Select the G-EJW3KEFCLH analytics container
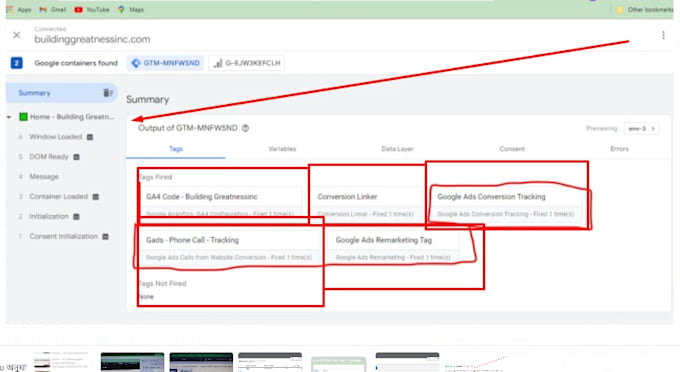The image size is (680, 372). coord(247,63)
